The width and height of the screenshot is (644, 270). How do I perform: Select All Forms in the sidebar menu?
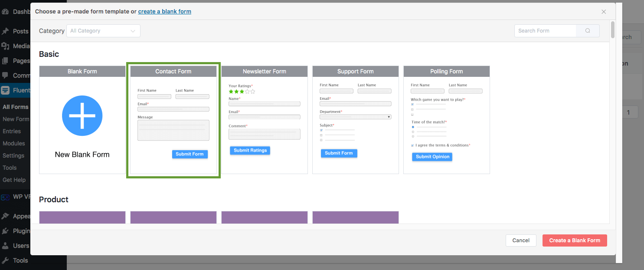16,107
